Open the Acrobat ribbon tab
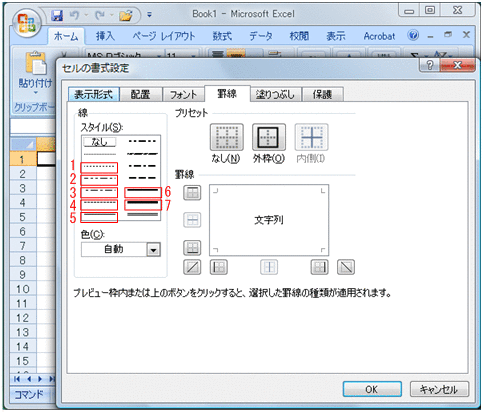The height and width of the screenshot is (413, 484). tap(379, 36)
